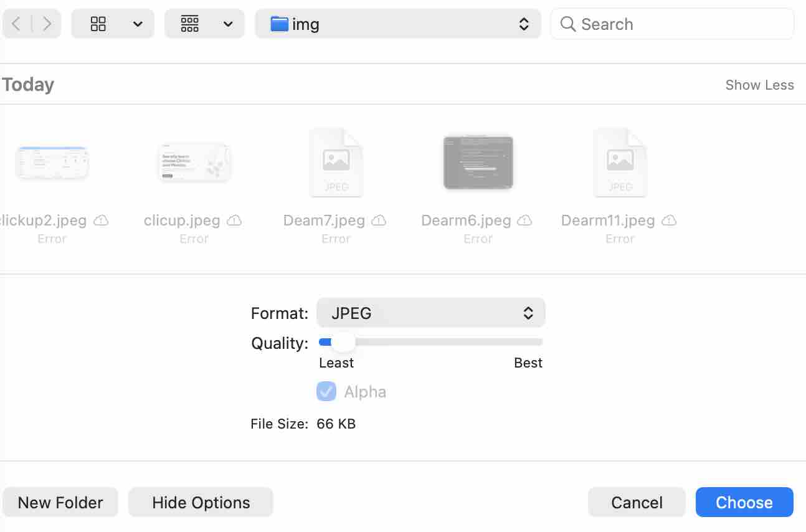Image resolution: width=806 pixels, height=532 pixels.
Task: Switch to icon grid view
Action: [x=98, y=24]
